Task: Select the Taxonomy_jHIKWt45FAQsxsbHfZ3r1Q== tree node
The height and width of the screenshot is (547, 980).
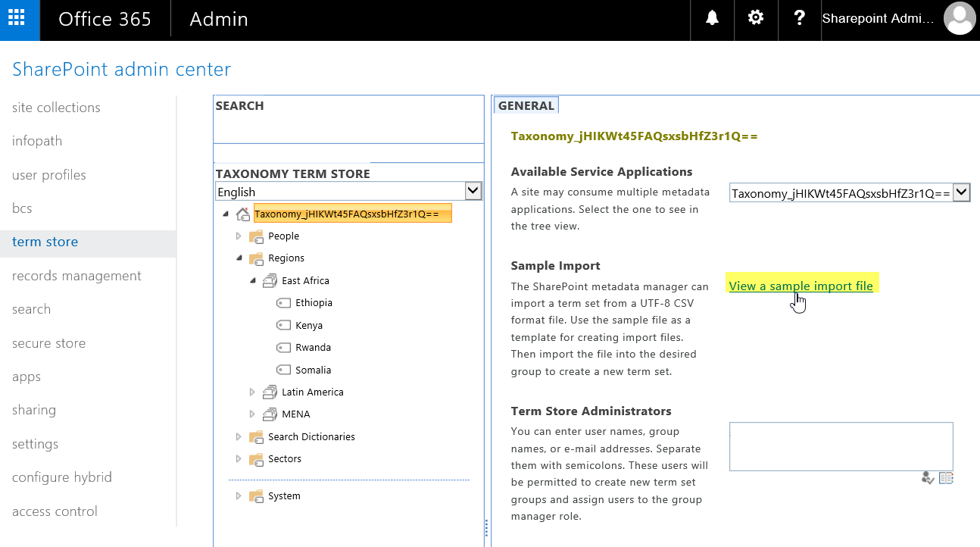Action: coord(352,214)
